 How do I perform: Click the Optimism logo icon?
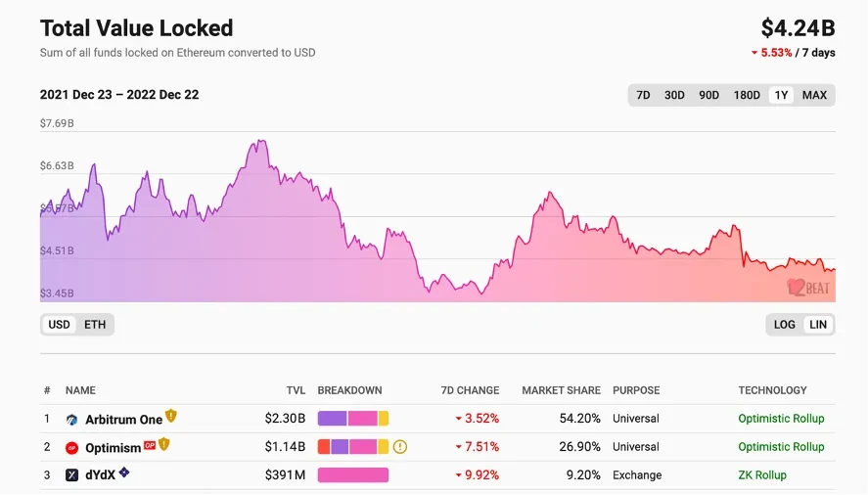[72, 447]
